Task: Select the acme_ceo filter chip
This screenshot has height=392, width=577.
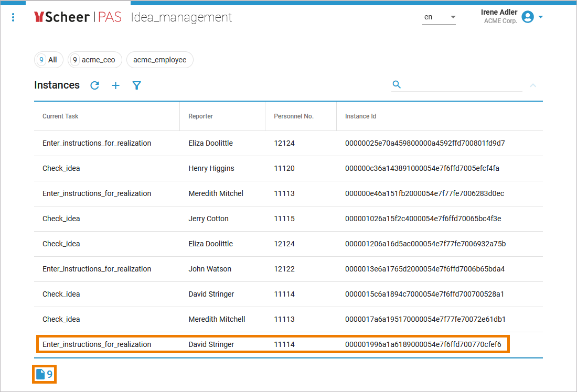Action: tap(95, 60)
